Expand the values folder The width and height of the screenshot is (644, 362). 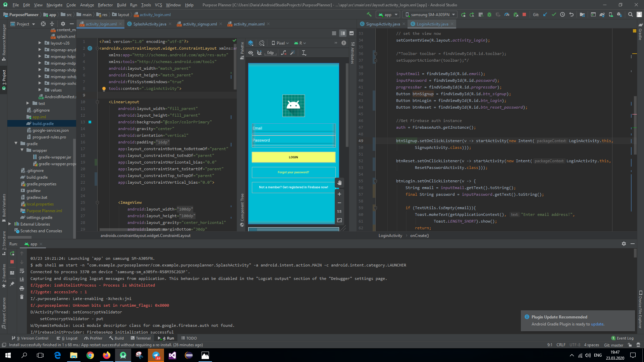click(x=40, y=90)
